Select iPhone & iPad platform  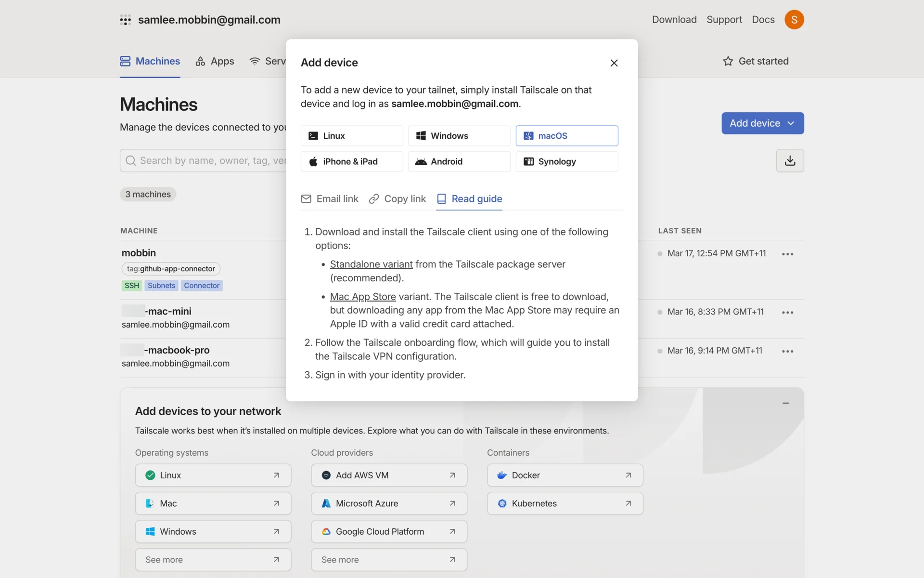tap(351, 161)
